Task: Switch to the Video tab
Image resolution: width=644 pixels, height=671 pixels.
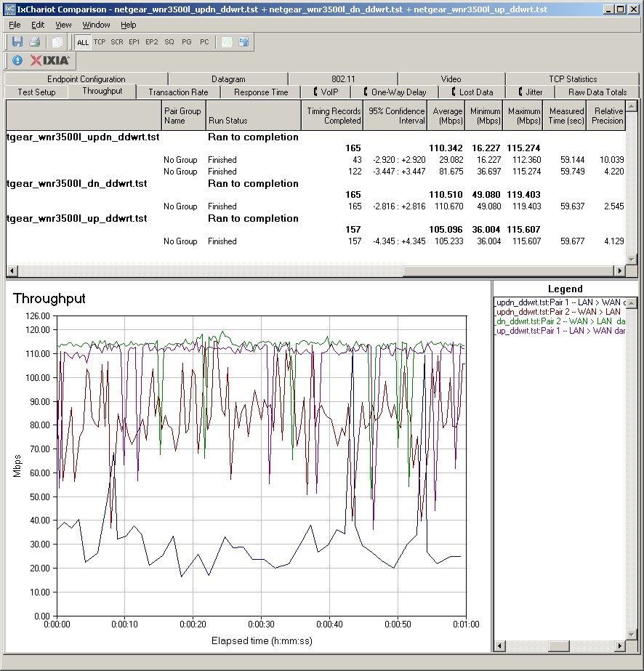Action: click(x=451, y=79)
